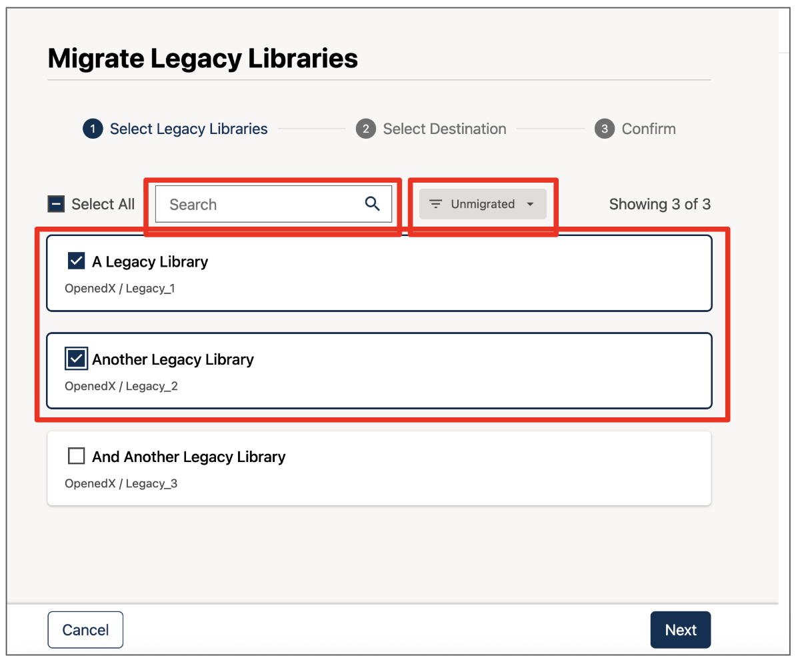Click the magnifying glass search icon

[x=372, y=204]
